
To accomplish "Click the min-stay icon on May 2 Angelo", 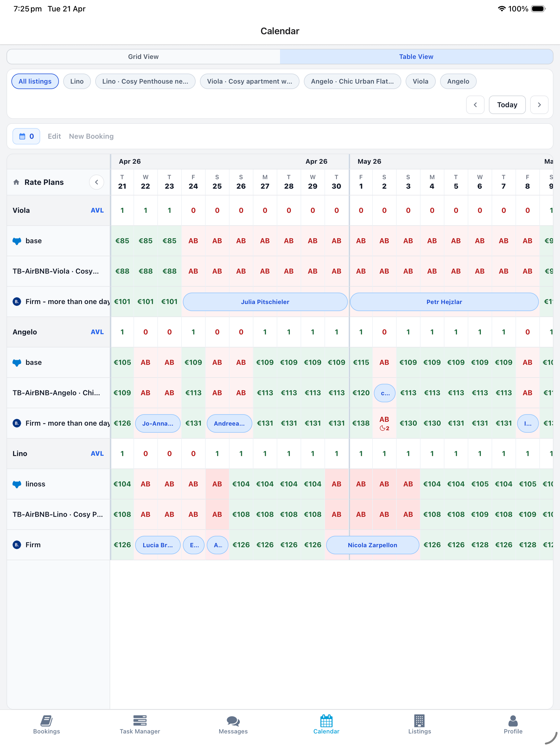I will click(382, 428).
